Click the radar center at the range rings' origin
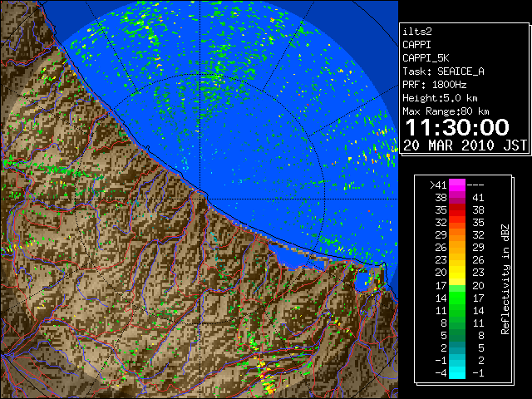This screenshot has width=532, height=399. pyautogui.click(x=199, y=199)
